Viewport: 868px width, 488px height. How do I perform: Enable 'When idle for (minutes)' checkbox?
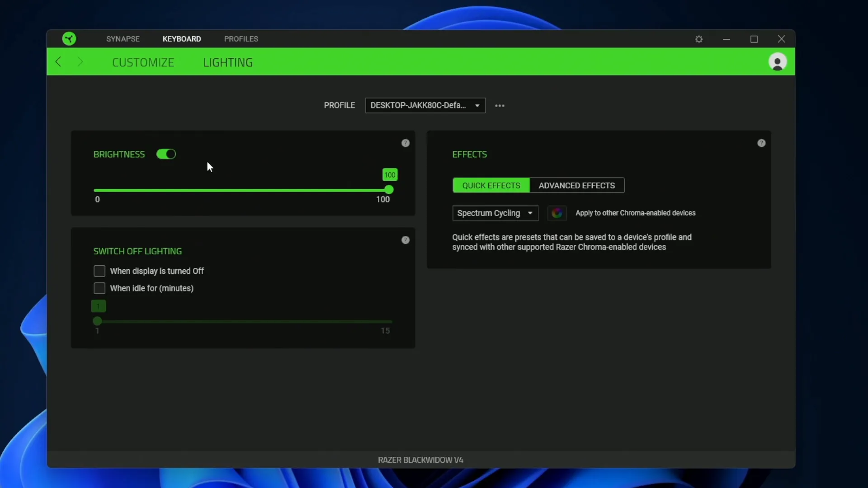pos(99,288)
